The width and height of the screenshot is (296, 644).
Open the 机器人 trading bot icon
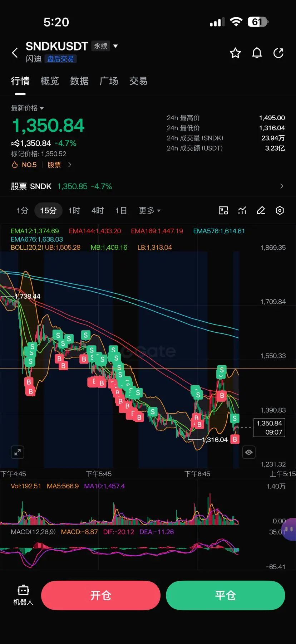23,595
